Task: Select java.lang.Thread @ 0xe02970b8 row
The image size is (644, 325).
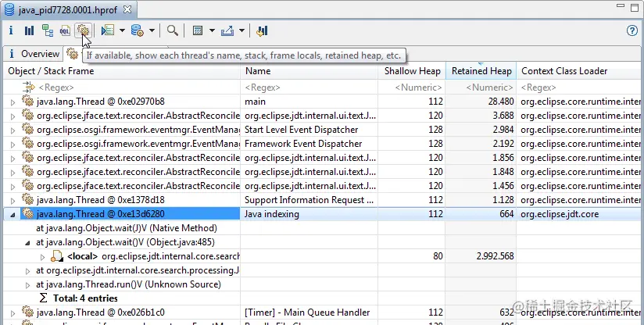Action: (324, 102)
